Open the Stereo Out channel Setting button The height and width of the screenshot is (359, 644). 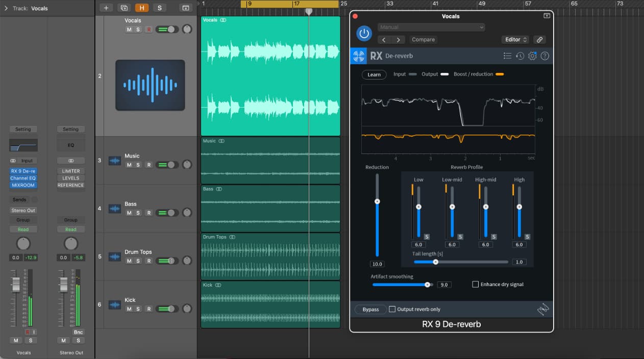click(x=71, y=130)
